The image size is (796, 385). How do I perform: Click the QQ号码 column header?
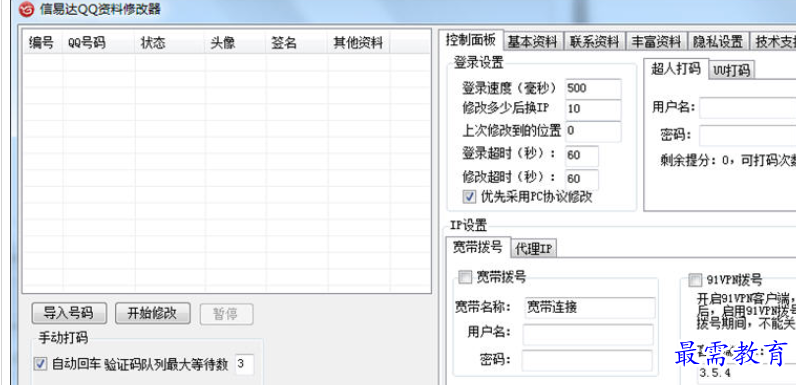99,43
